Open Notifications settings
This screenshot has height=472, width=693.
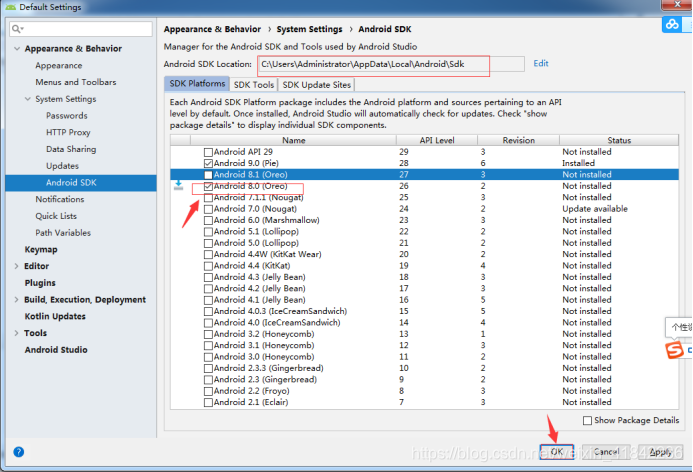(x=60, y=199)
